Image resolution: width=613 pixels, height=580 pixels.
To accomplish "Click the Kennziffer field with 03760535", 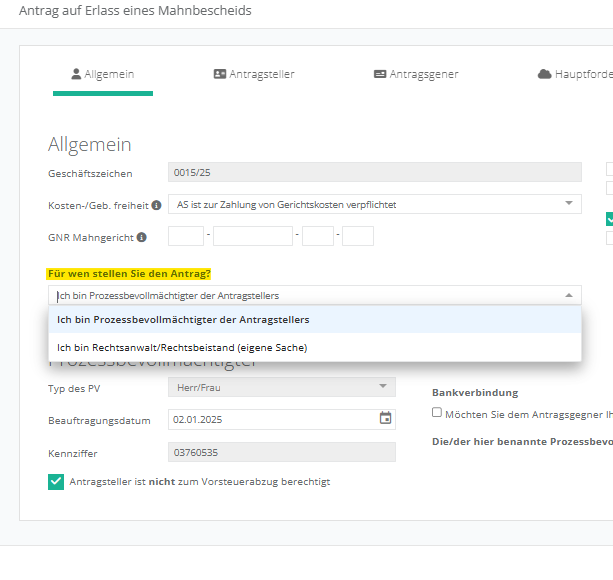I will (x=281, y=452).
